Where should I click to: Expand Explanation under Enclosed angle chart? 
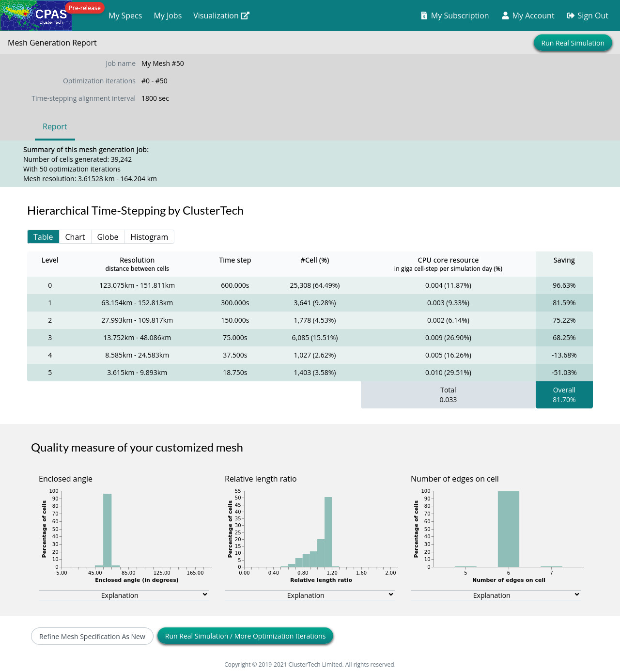point(124,595)
